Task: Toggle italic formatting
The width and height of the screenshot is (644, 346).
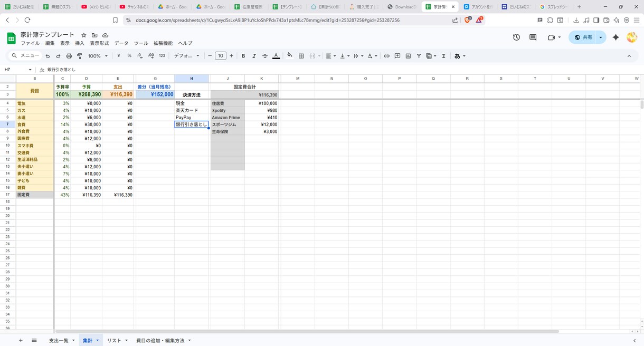Action: point(254,56)
